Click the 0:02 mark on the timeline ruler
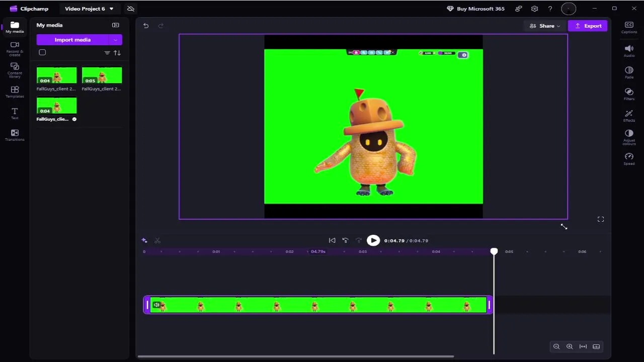 289,251
